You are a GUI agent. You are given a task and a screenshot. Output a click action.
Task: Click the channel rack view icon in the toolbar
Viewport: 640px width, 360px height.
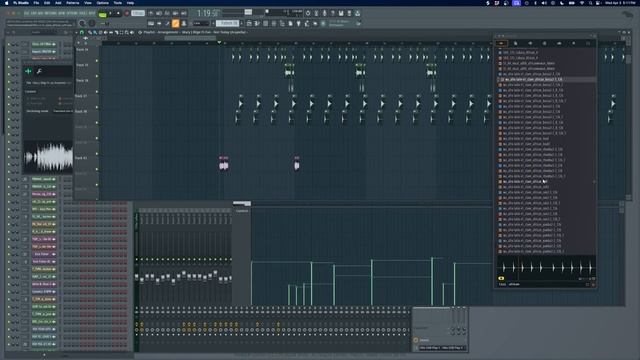coord(266,24)
